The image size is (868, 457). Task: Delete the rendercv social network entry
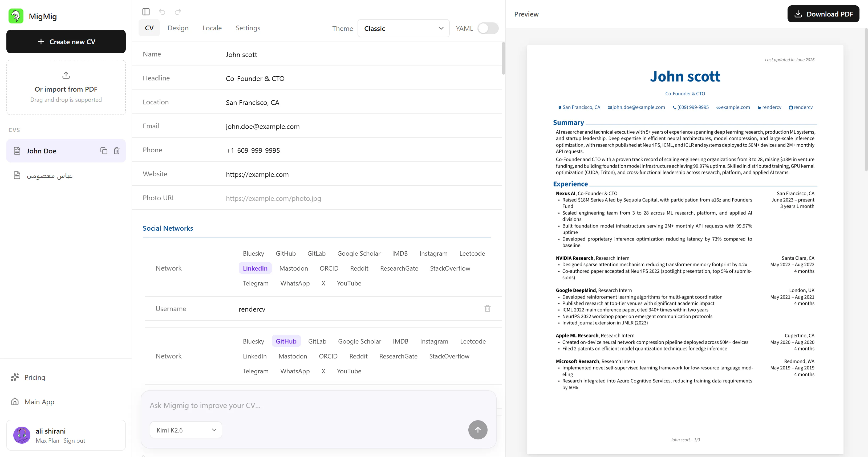pyautogui.click(x=487, y=308)
